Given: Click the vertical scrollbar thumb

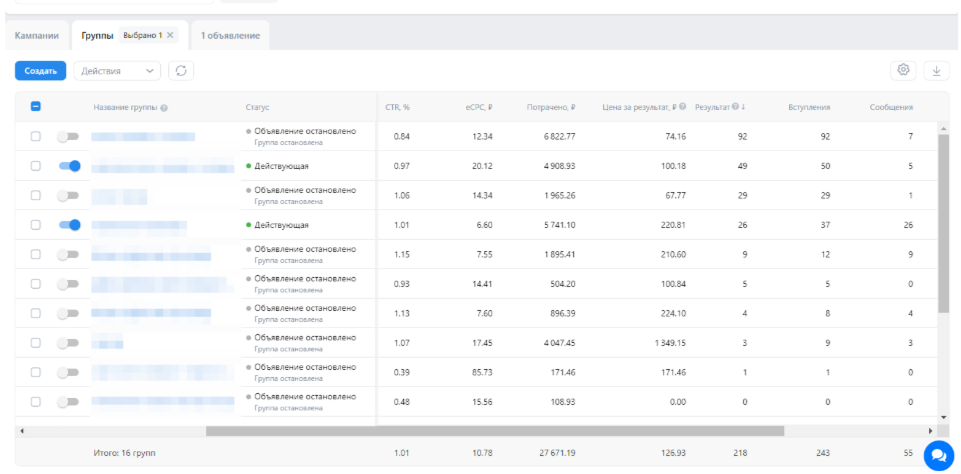Looking at the screenshot, I should (944, 223).
